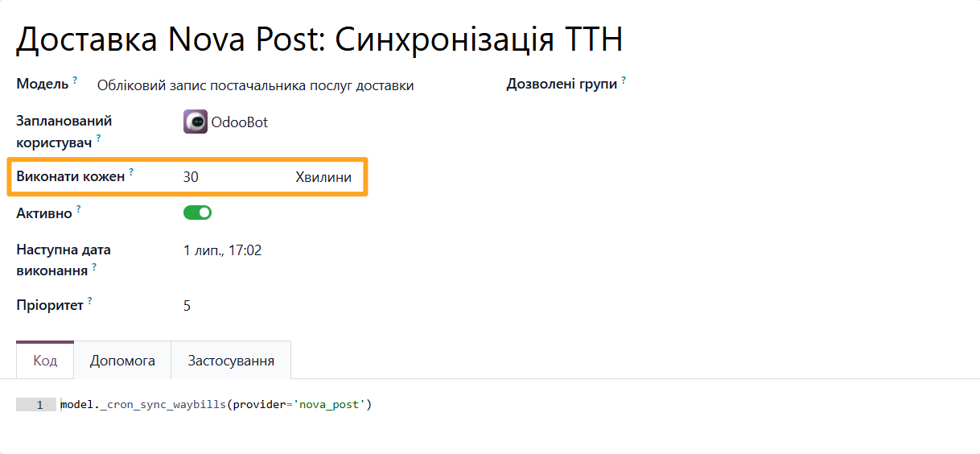Open the help tooltip next to Модель
980x454 pixels.
(75, 80)
